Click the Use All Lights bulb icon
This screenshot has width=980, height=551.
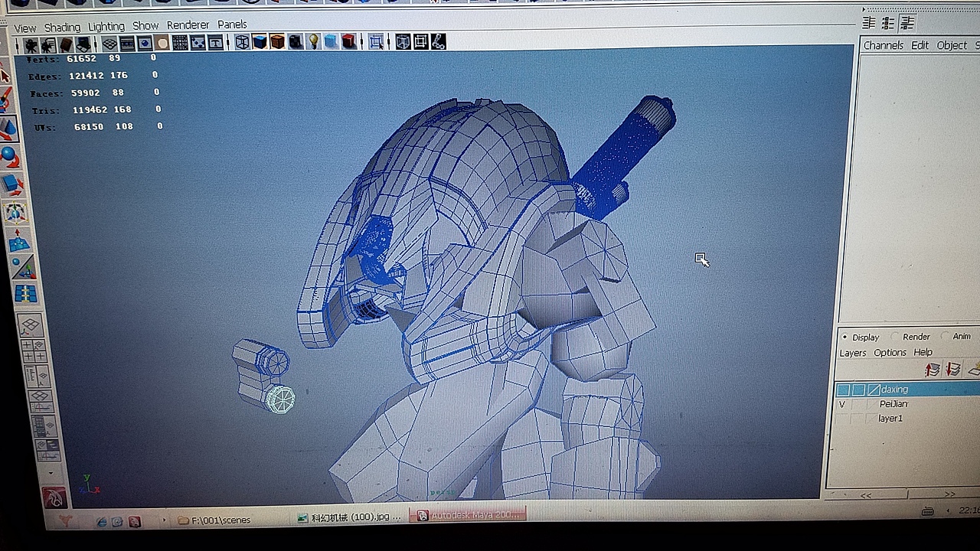pos(313,42)
